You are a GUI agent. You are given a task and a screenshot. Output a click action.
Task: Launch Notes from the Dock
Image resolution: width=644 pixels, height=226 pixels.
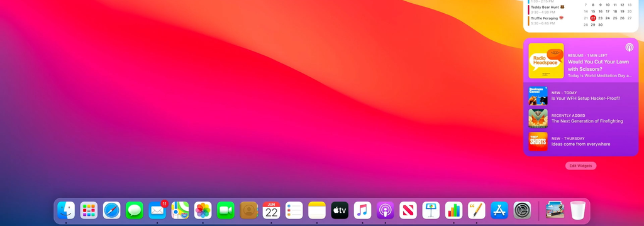(317, 210)
